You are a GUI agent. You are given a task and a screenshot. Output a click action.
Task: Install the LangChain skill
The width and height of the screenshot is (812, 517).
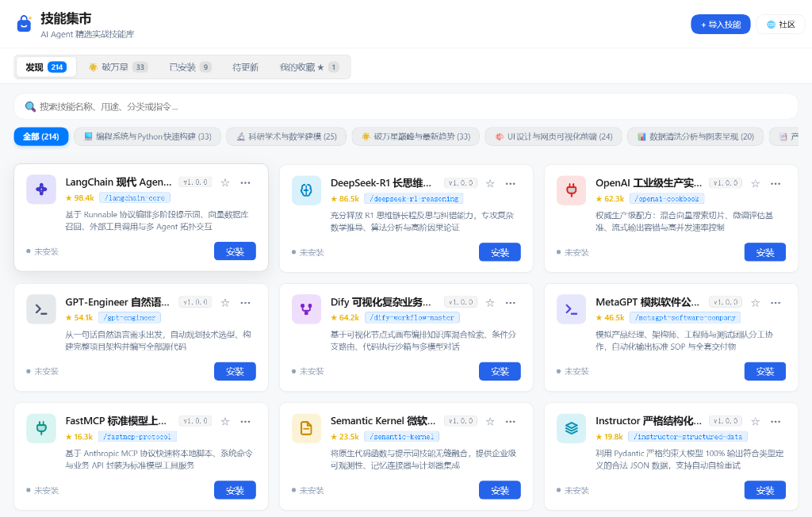coord(235,251)
